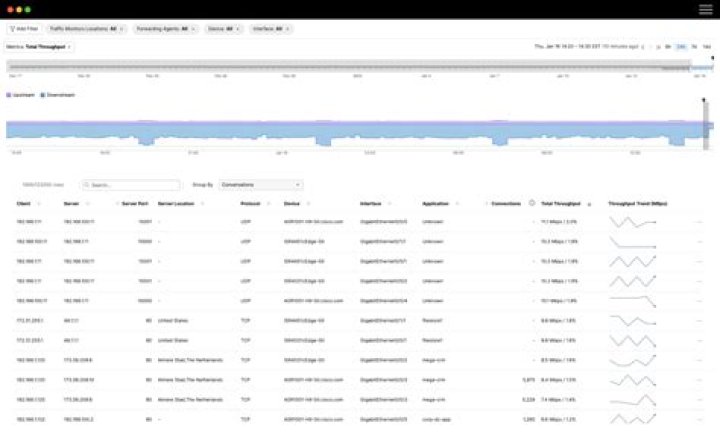This screenshot has width=720, height=437.
Task: Click Connections value 5,226
Action: pyautogui.click(x=529, y=400)
